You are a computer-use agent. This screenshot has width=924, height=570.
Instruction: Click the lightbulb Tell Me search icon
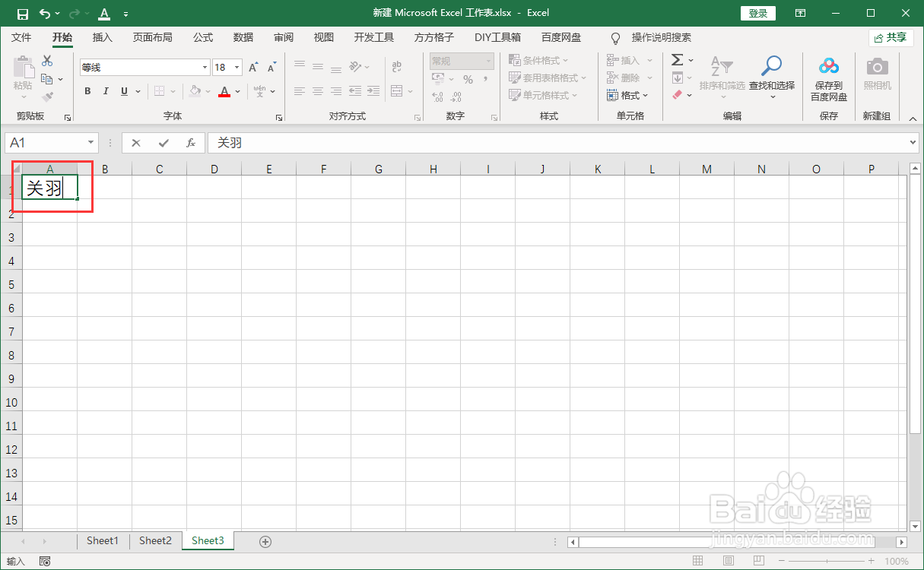pos(616,38)
